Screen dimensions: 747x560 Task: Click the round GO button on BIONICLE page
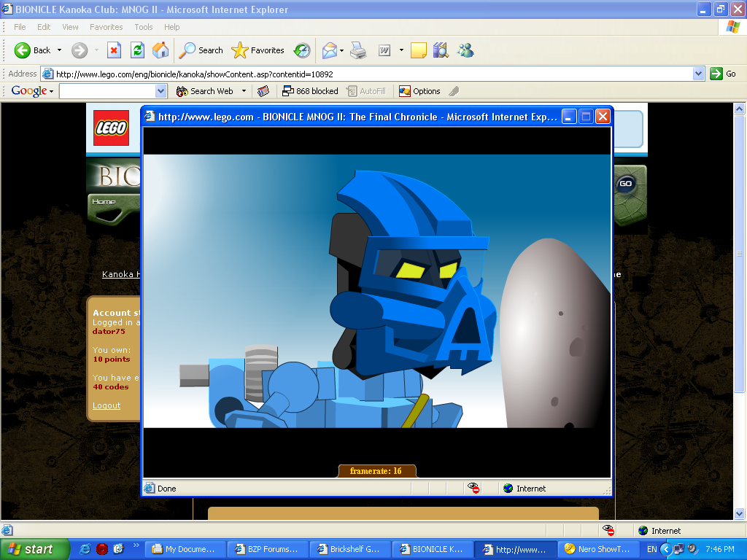click(625, 183)
